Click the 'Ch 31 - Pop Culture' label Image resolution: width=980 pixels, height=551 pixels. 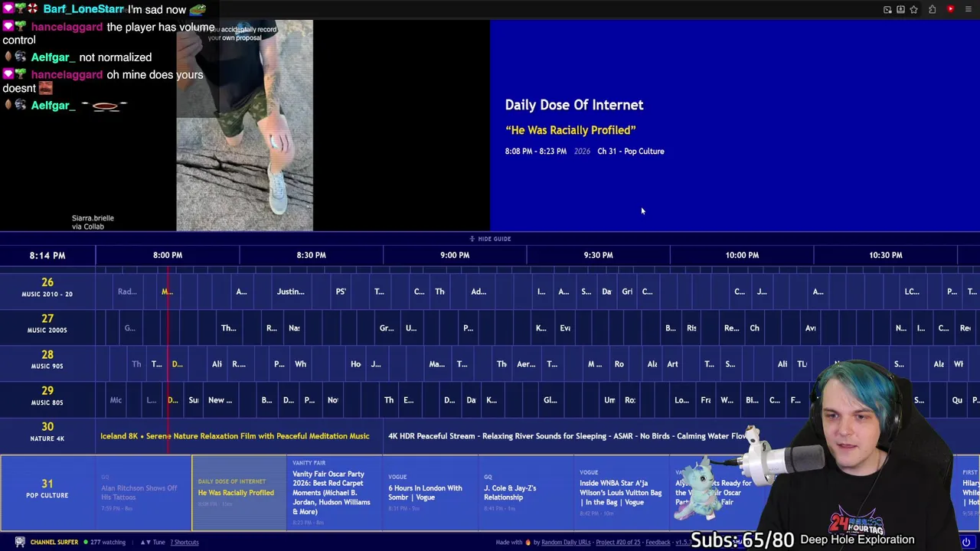pos(631,152)
